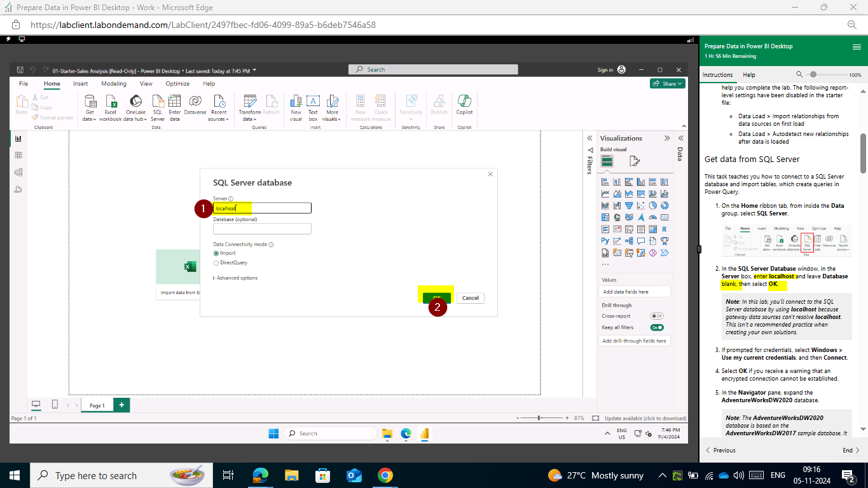Click the Server input field
The width and height of the screenshot is (868, 488).
tap(262, 208)
